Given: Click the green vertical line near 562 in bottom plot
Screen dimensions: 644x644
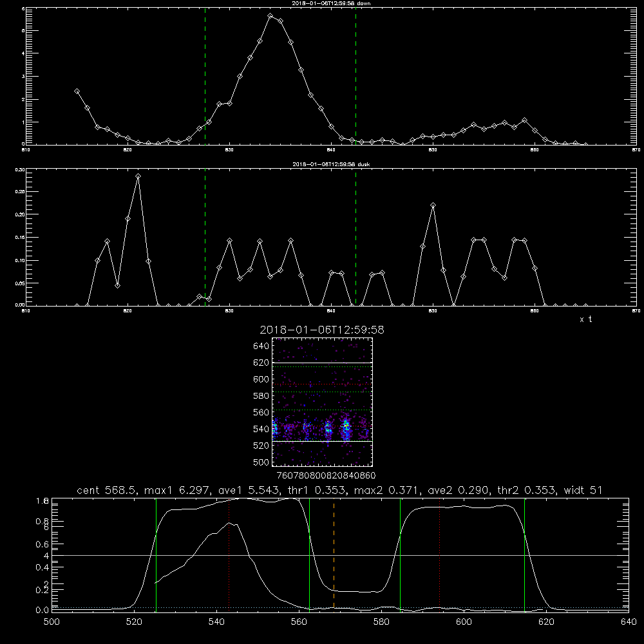Looking at the screenshot, I should (x=309, y=554).
